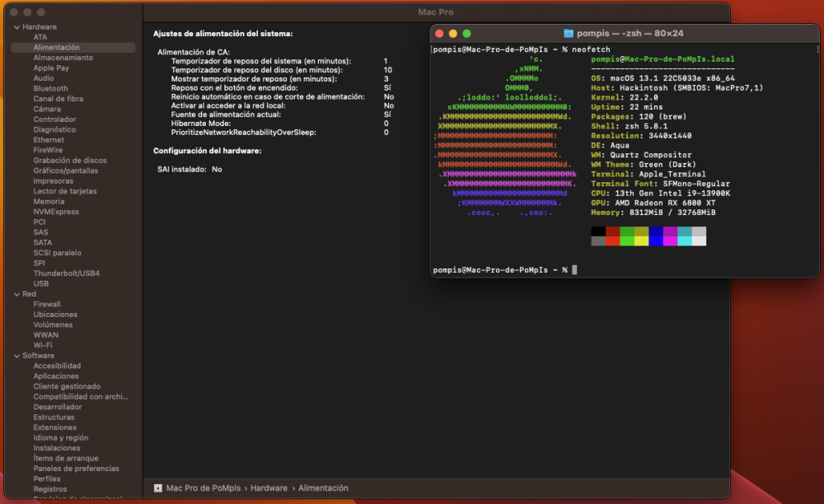Open SATA in the sidebar
The width and height of the screenshot is (824, 504).
pos(43,242)
